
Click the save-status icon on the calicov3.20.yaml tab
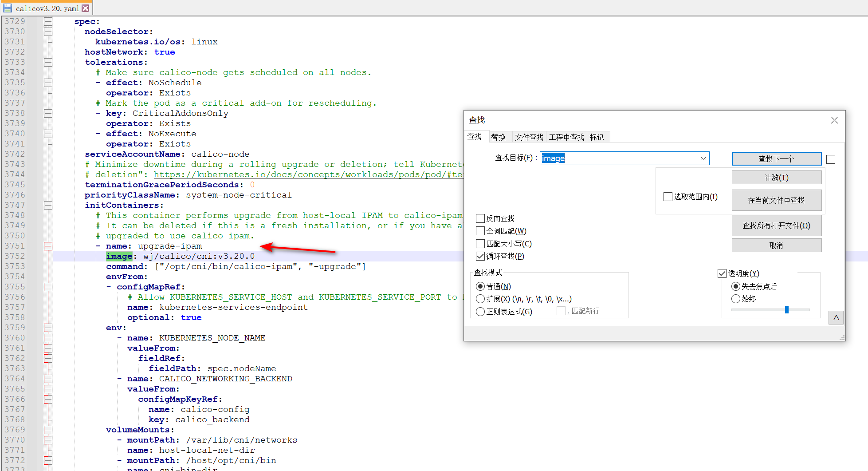pos(8,8)
